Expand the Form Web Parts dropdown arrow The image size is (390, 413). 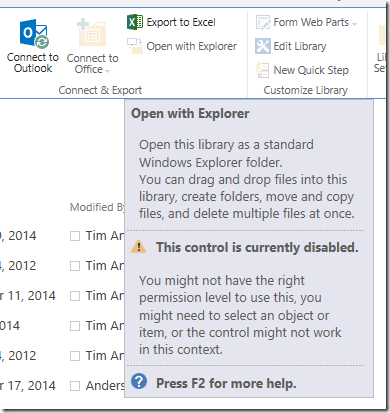354,24
